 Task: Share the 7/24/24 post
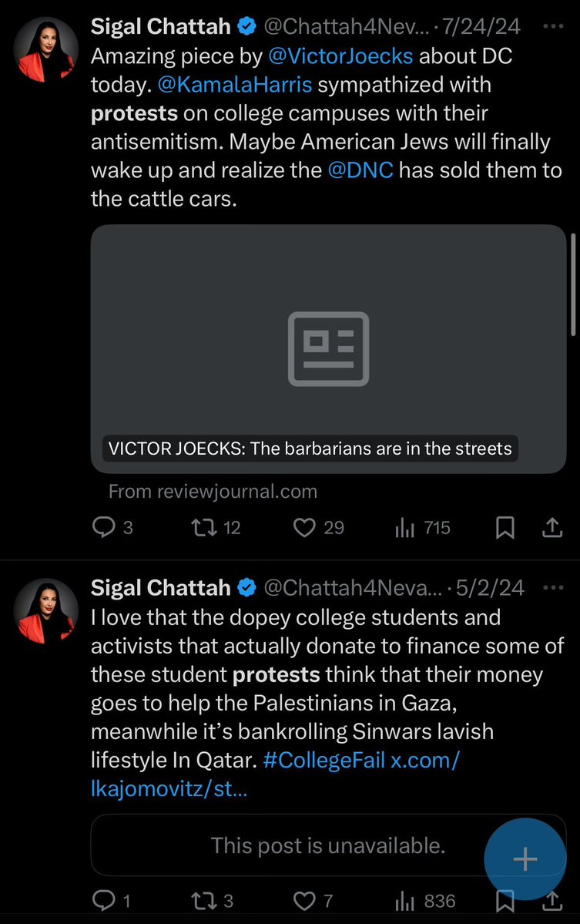(552, 528)
